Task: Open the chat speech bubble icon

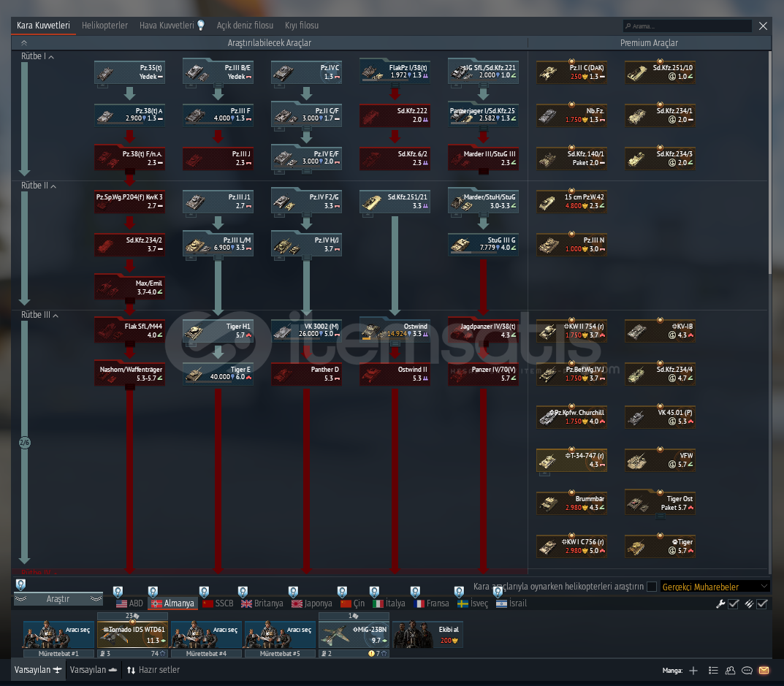Action: 747,671
